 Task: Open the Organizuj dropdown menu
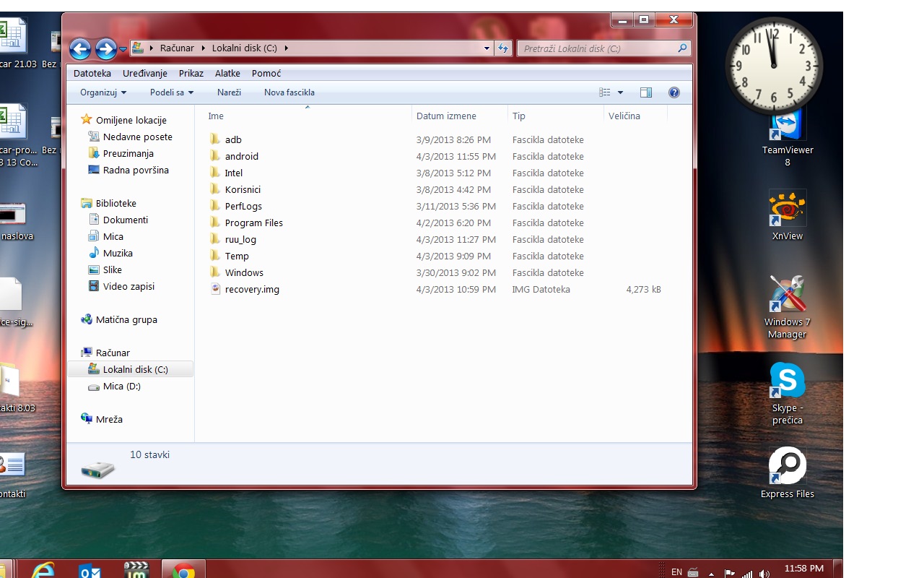(x=103, y=92)
